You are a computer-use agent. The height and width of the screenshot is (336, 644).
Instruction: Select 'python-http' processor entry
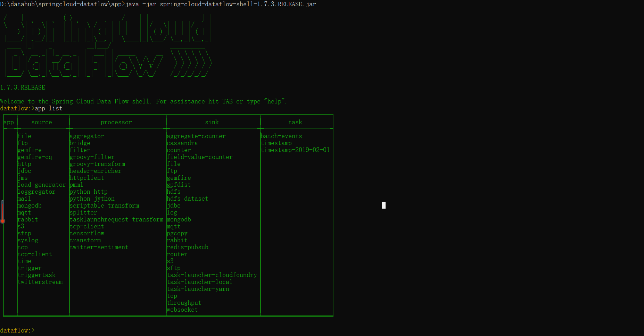(x=89, y=192)
